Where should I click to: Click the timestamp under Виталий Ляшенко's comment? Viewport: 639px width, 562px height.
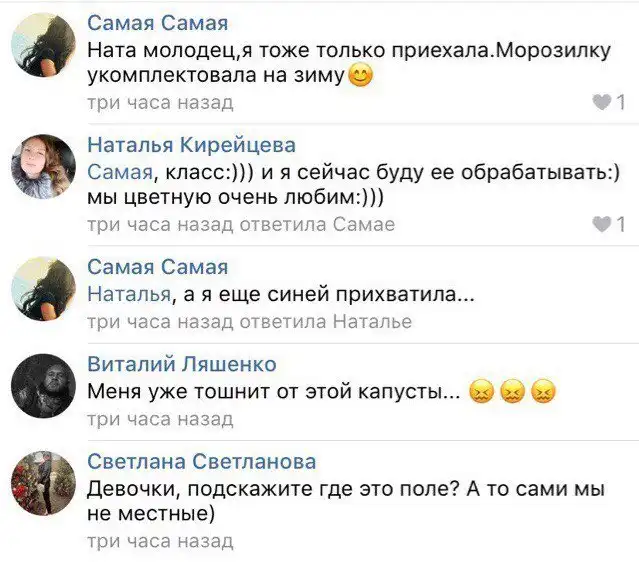click(x=160, y=419)
